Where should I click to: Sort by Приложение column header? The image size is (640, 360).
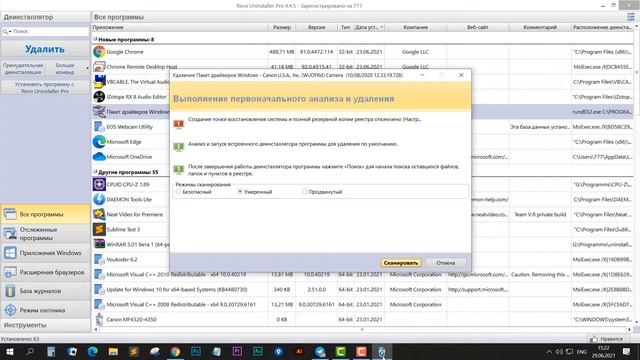tap(180, 27)
